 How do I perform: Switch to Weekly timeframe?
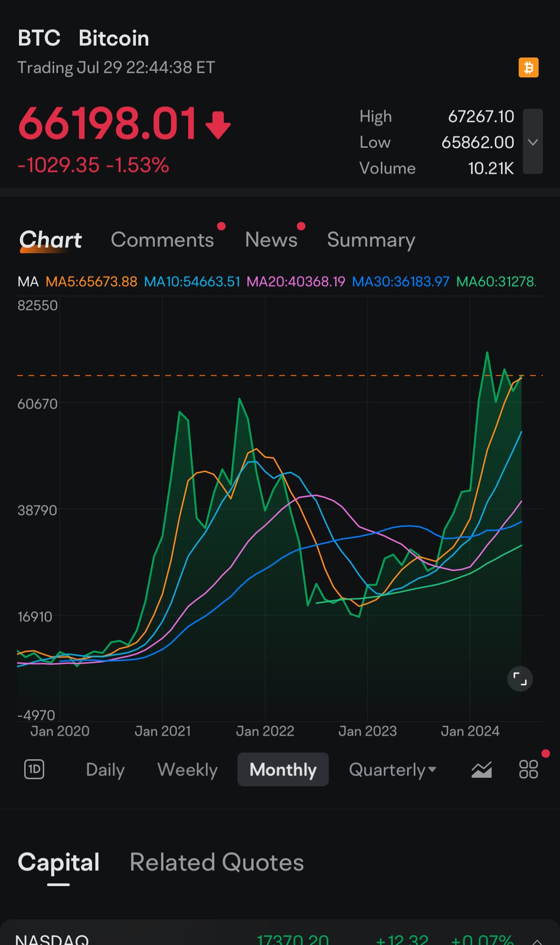(x=187, y=769)
